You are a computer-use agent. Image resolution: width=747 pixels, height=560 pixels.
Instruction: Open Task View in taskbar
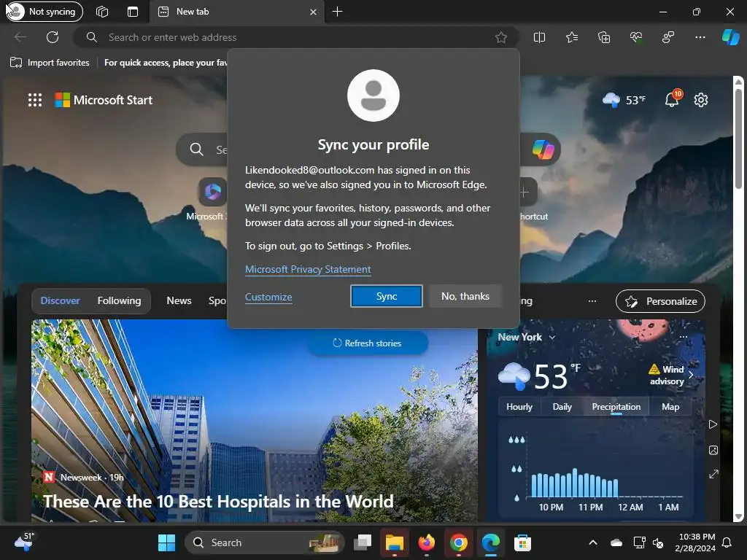click(x=363, y=542)
